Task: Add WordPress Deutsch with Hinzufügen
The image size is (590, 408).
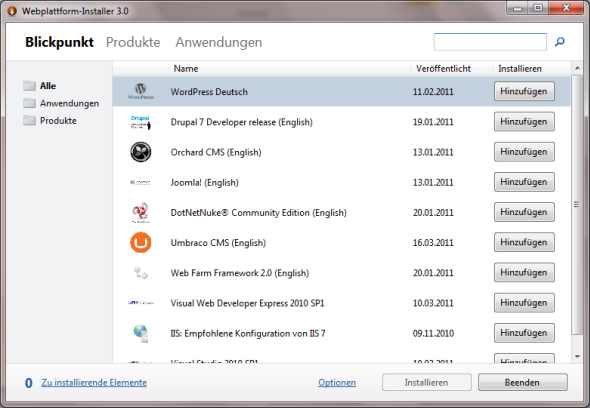Action: pos(524,91)
